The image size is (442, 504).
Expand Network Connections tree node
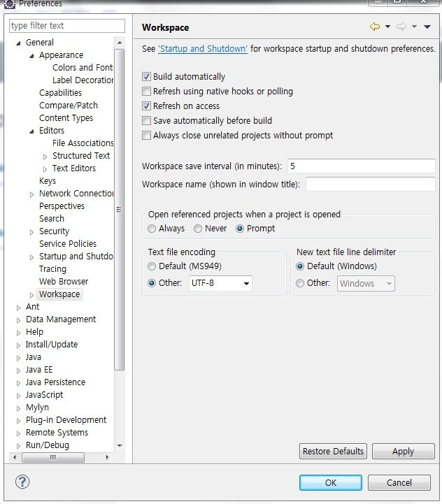pyautogui.click(x=31, y=194)
